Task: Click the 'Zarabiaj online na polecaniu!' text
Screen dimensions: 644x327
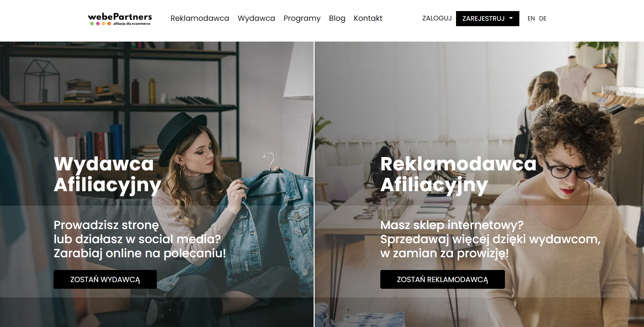Action: click(x=140, y=253)
